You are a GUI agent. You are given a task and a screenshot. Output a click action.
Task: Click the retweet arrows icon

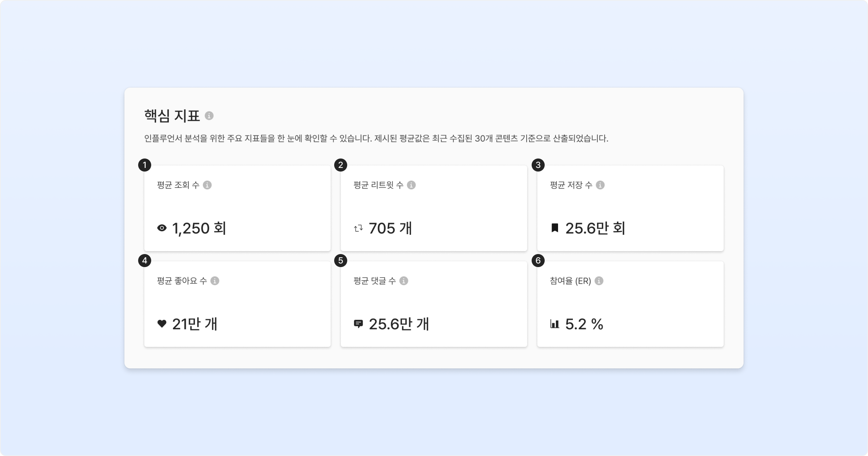[358, 228]
